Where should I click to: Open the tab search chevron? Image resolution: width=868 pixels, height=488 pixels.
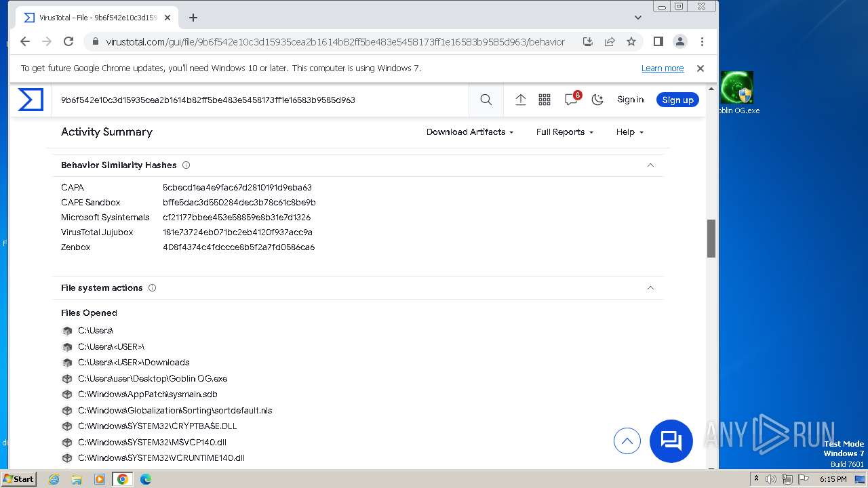click(x=638, y=18)
